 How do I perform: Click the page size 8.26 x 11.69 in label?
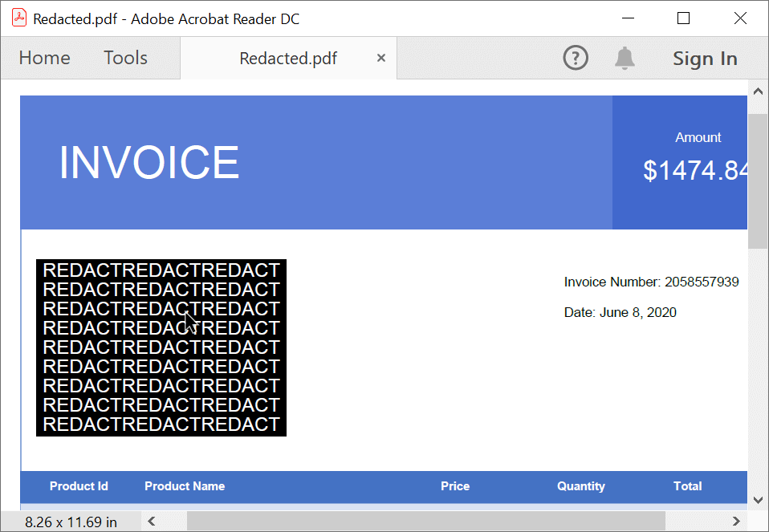point(71,522)
